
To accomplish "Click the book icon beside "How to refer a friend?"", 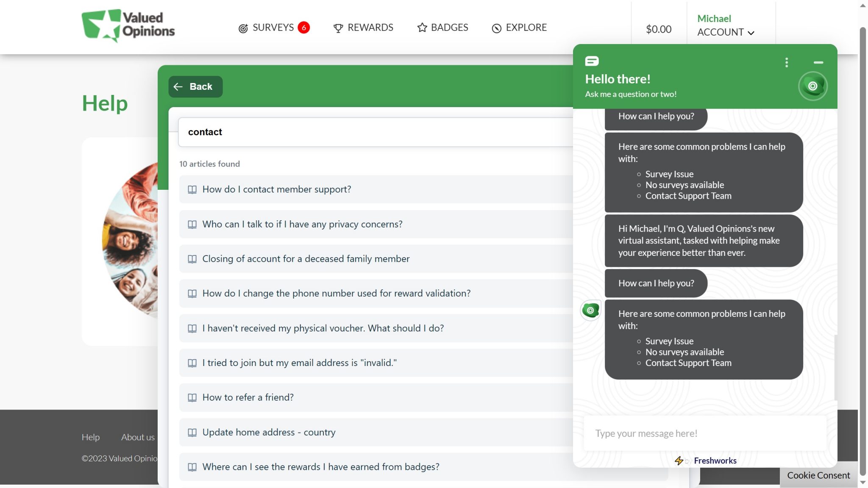I will point(193,397).
